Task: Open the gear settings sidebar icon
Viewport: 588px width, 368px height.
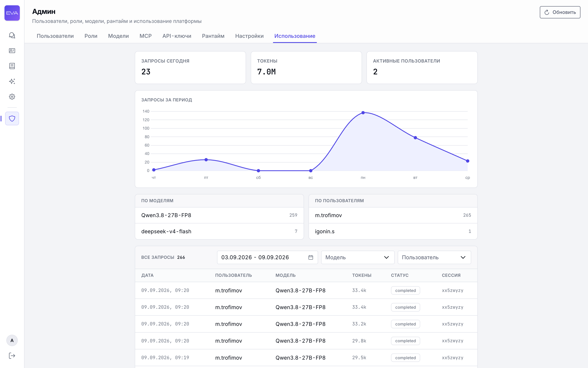Action: [12, 97]
